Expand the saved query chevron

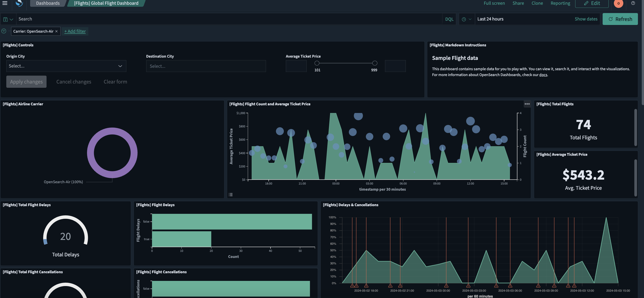click(11, 19)
